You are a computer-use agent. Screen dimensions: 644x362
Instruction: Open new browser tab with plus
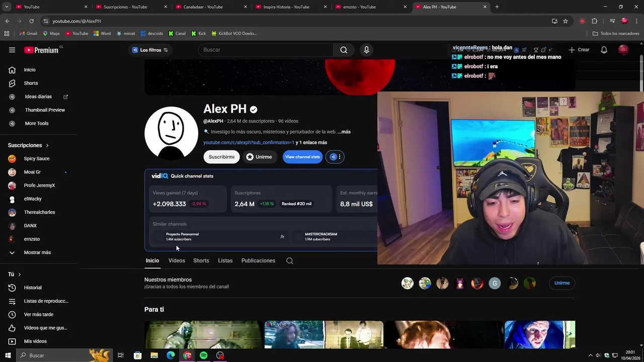pos(497,7)
